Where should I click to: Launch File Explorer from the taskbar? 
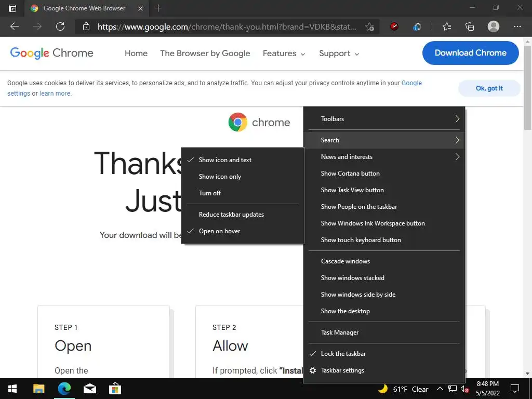tap(38, 389)
